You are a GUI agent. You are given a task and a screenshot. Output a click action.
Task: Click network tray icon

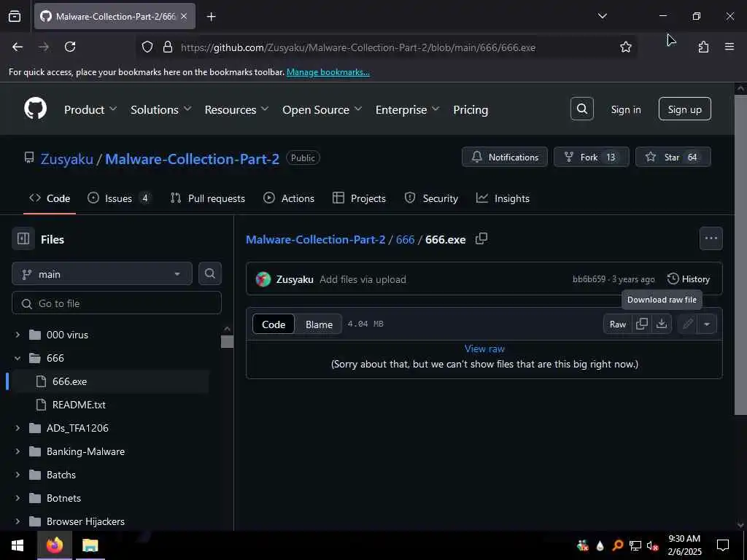tap(635, 545)
